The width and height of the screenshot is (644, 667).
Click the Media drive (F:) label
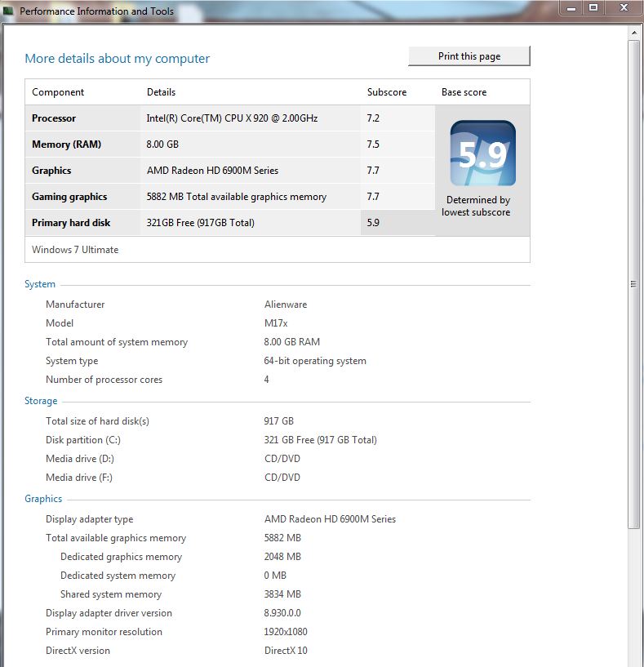tap(78, 478)
